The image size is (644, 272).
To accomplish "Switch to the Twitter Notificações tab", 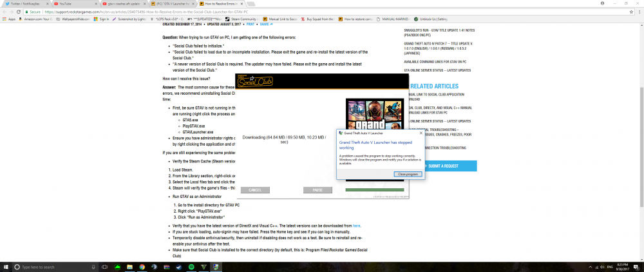I will click(x=26, y=3).
